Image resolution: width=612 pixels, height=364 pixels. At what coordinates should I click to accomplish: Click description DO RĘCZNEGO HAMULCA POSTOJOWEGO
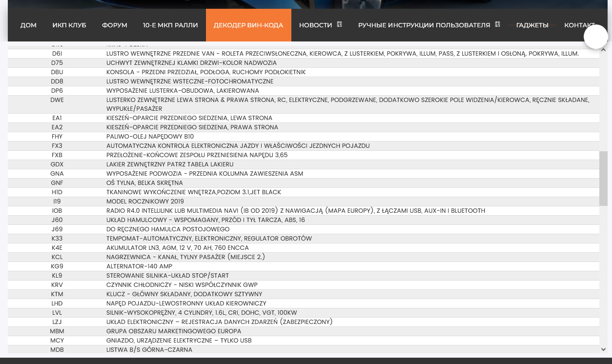pos(168,229)
